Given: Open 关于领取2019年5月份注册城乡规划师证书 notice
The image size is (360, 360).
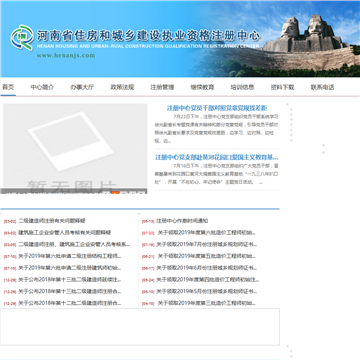Looking at the screenshot, I should [207, 291].
